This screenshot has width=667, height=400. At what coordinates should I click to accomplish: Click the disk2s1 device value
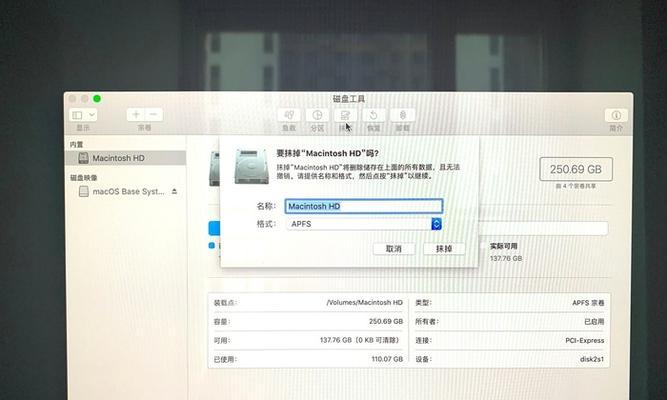pyautogui.click(x=592, y=359)
